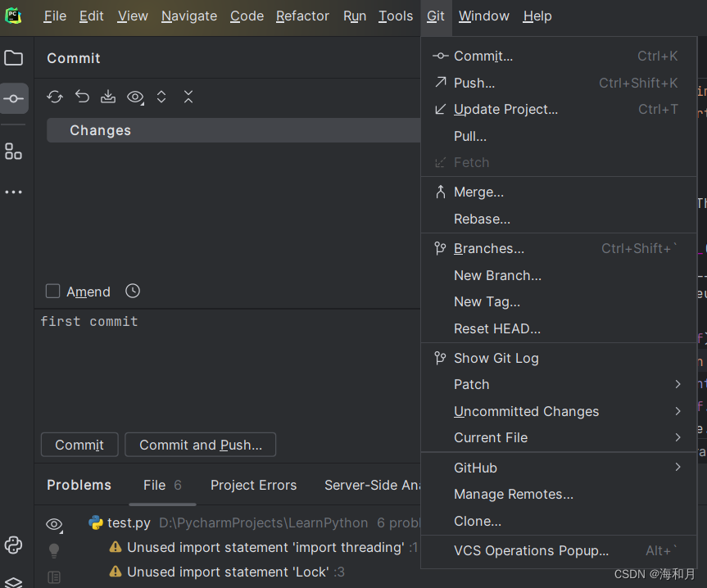Open the Project tool window folder icon

coord(13,57)
